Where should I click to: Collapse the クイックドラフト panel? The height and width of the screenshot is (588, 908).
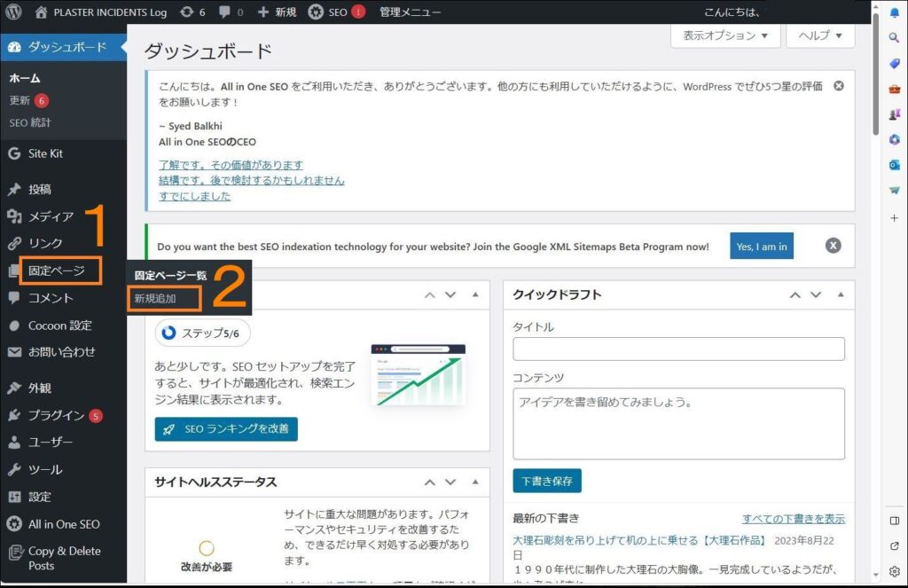841,294
